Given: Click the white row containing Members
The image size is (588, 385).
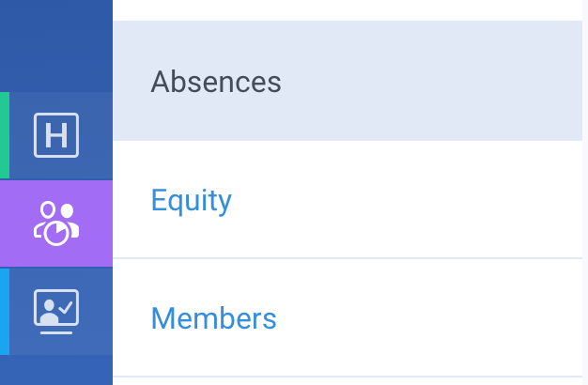Looking at the screenshot, I should [x=348, y=317].
